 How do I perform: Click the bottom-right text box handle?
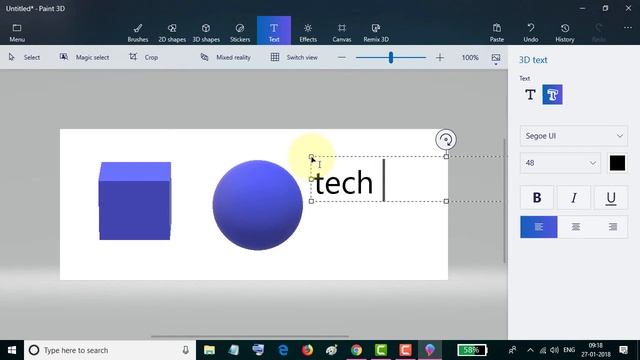(x=446, y=201)
